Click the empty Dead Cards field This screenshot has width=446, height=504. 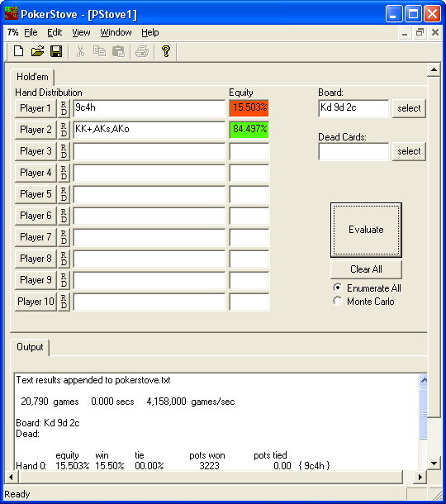[353, 151]
